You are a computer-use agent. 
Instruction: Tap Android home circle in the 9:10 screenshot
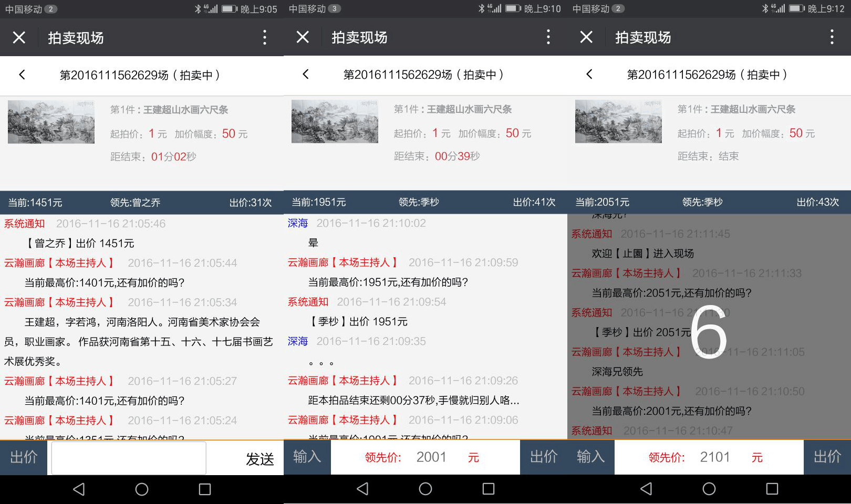coord(426,489)
